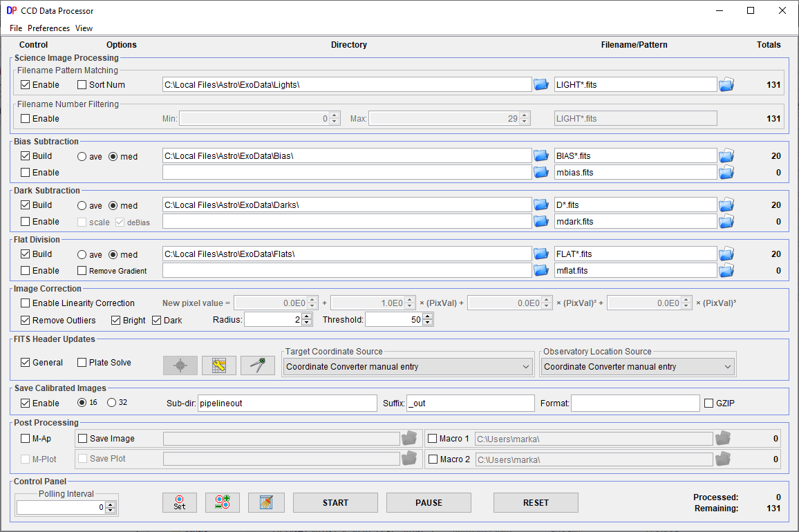Increase outlier Radius spinner value
The image size is (799, 532).
pyautogui.click(x=306, y=316)
